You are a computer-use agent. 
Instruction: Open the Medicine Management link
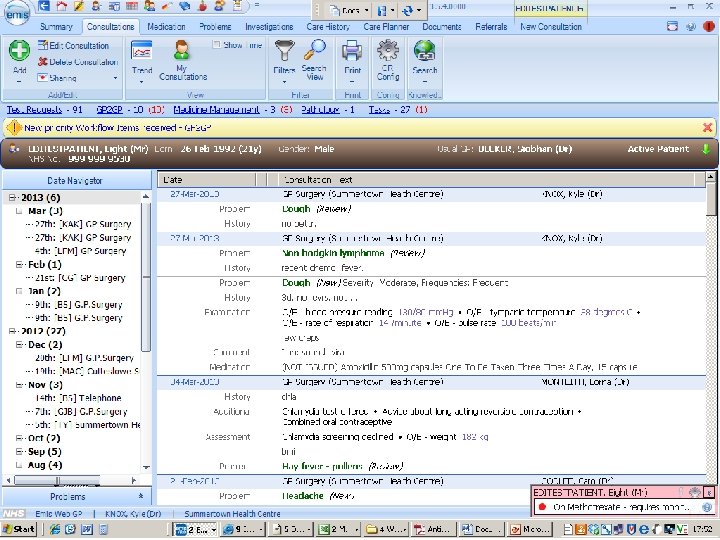pos(216,110)
